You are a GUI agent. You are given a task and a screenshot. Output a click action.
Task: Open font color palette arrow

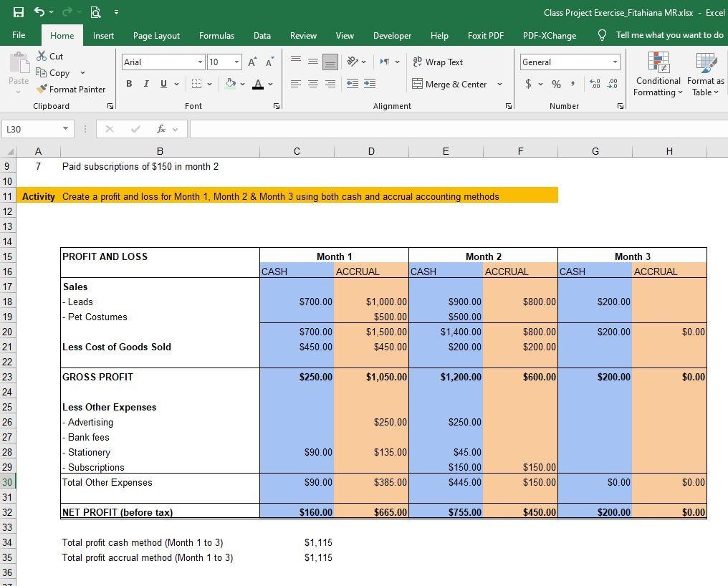(x=270, y=84)
